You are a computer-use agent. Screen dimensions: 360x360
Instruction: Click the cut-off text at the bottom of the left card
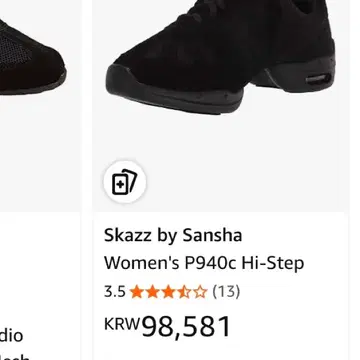click(x=15, y=357)
